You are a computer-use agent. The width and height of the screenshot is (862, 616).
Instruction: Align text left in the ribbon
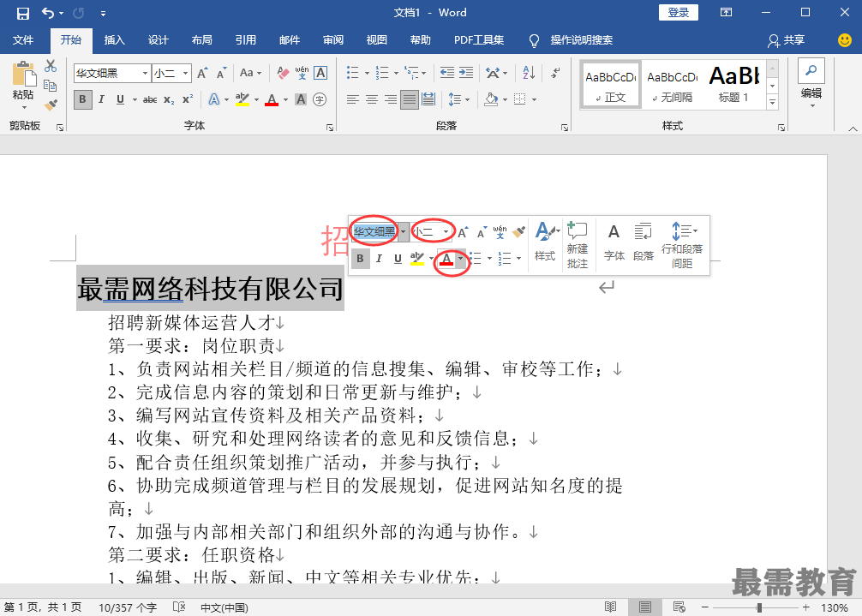(353, 99)
